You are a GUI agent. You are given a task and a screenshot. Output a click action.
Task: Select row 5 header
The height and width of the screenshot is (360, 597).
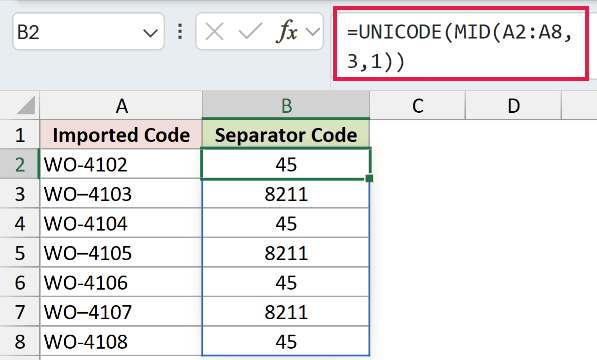tap(20, 253)
